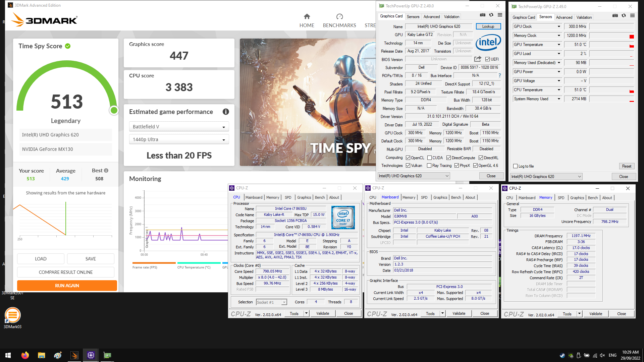Viewport: 644px width, 362px height.
Task: Click the LOAD button in 3DMark
Action: tap(41, 259)
